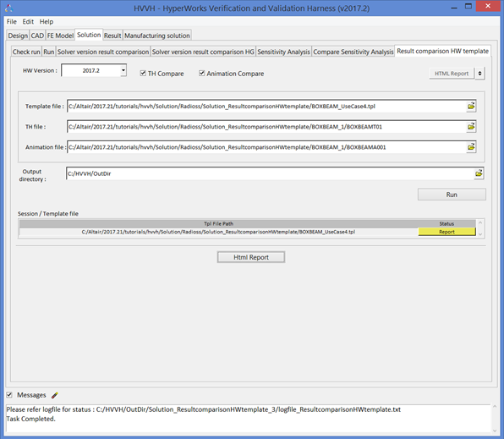Click the HVVH application logo icon
The image size is (504, 439).
coord(9,8)
